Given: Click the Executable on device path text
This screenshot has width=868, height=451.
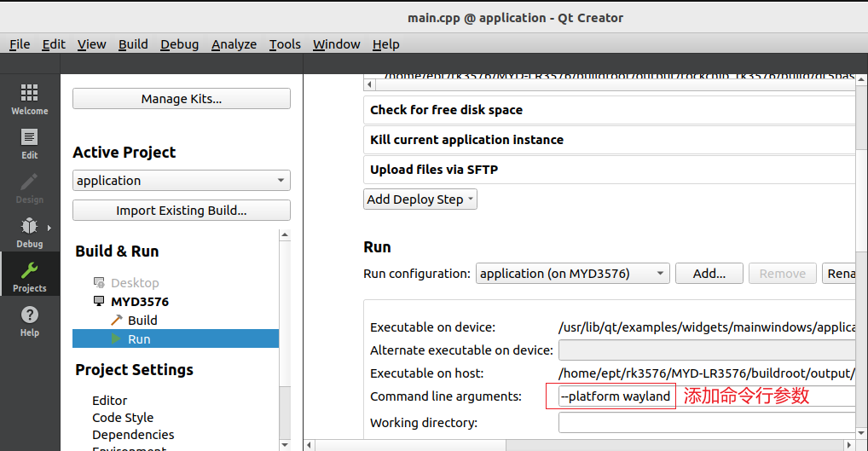Looking at the screenshot, I should [x=707, y=327].
